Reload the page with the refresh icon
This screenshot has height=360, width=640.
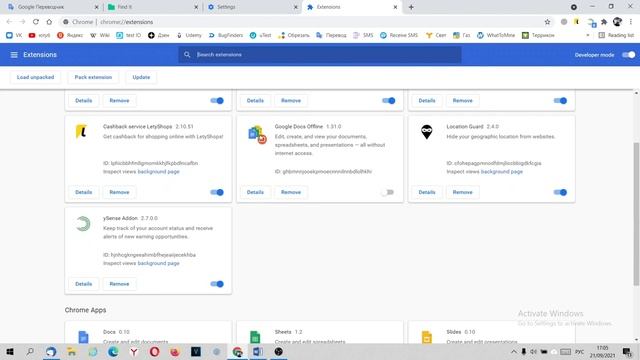[x=36, y=22]
